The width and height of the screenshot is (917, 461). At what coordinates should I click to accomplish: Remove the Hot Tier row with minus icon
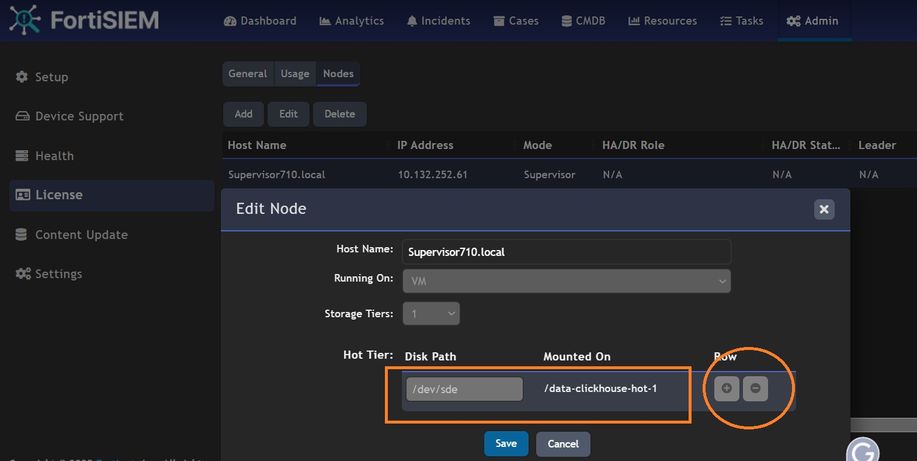tap(755, 388)
